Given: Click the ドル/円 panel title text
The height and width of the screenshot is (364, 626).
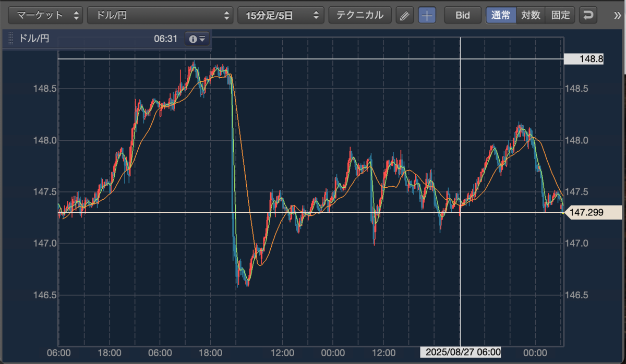Looking at the screenshot, I should tap(34, 39).
